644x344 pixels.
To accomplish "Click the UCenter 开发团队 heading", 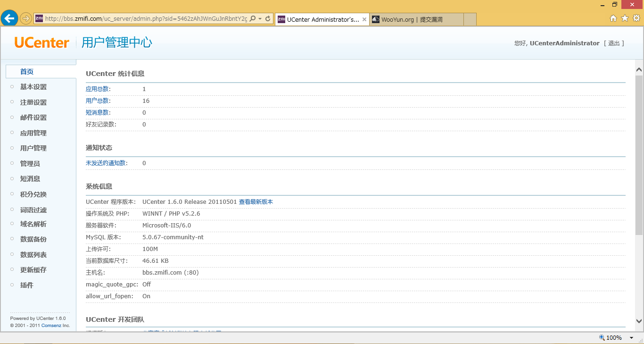I will 115,319.
